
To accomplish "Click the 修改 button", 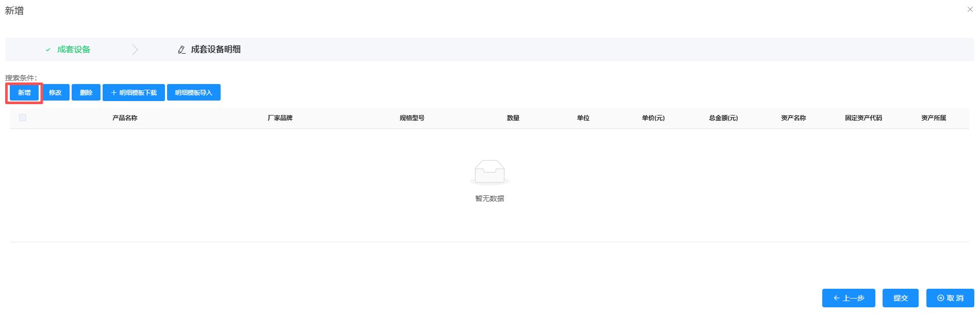I will pos(55,93).
